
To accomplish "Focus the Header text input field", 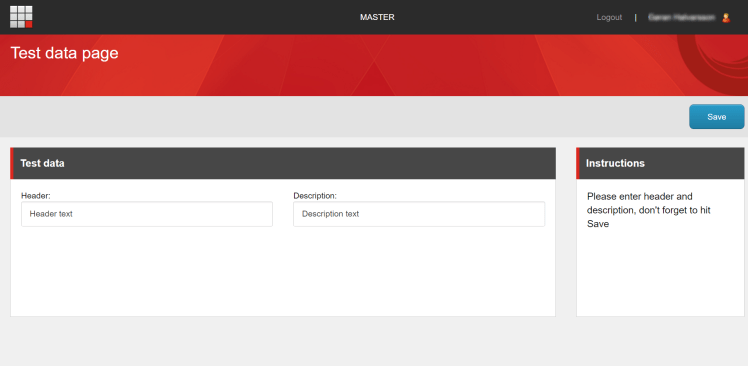I will (147, 214).
